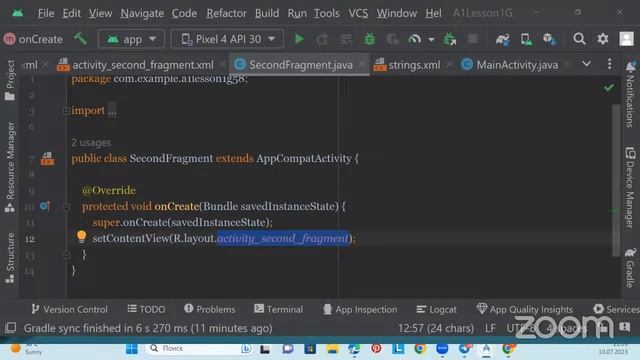
Task: Open the File menu
Action: pos(46,13)
